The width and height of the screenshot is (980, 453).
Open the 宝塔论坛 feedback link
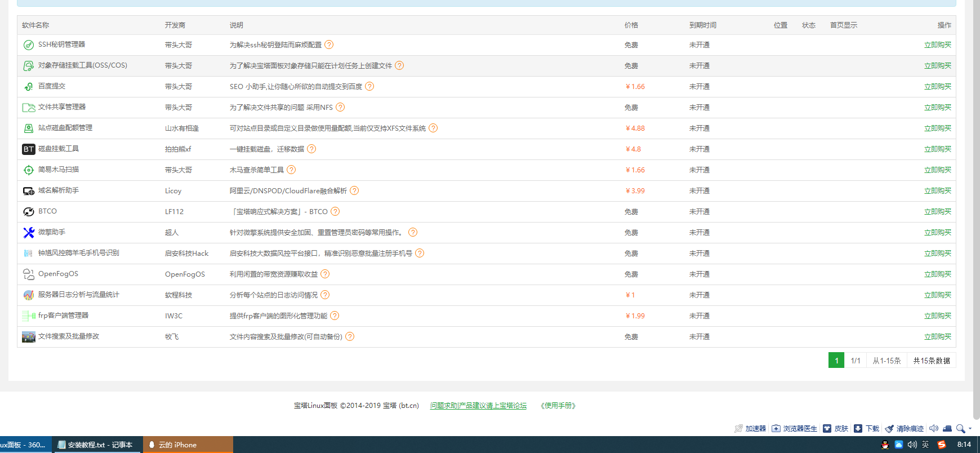(478, 406)
